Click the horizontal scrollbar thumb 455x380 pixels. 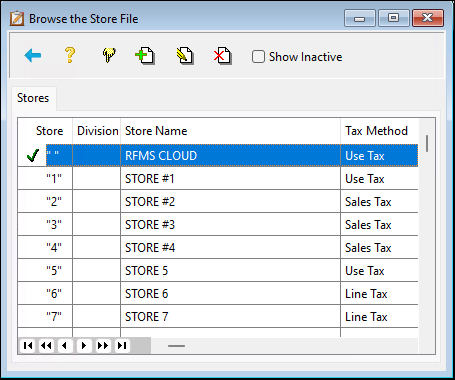point(176,346)
